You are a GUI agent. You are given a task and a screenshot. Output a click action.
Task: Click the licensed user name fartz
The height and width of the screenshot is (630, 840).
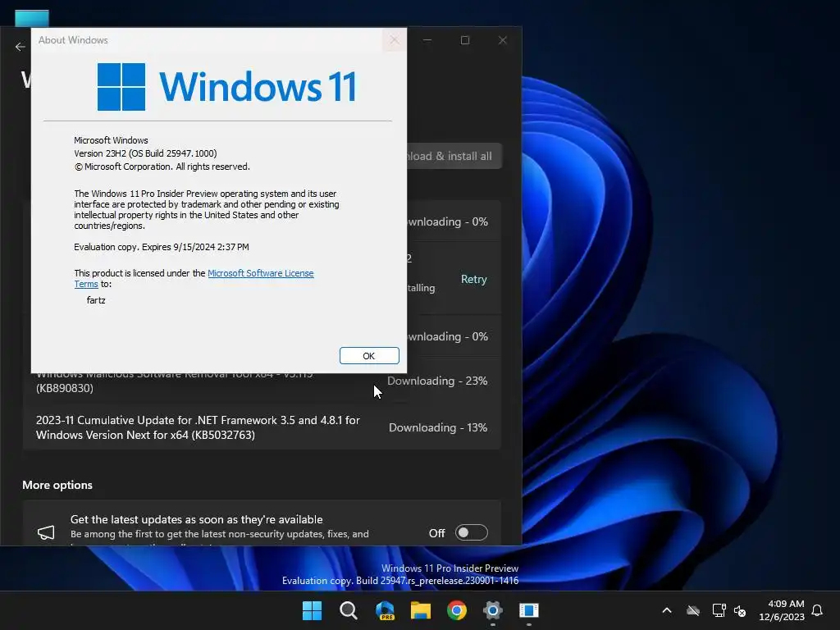(x=96, y=300)
